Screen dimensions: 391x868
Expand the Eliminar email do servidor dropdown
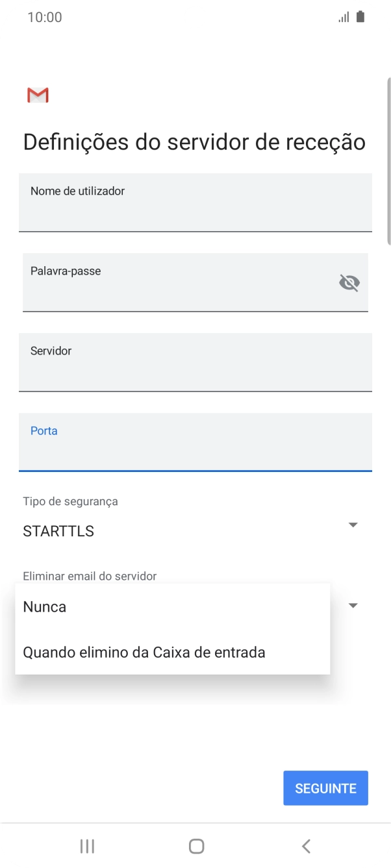tap(352, 604)
